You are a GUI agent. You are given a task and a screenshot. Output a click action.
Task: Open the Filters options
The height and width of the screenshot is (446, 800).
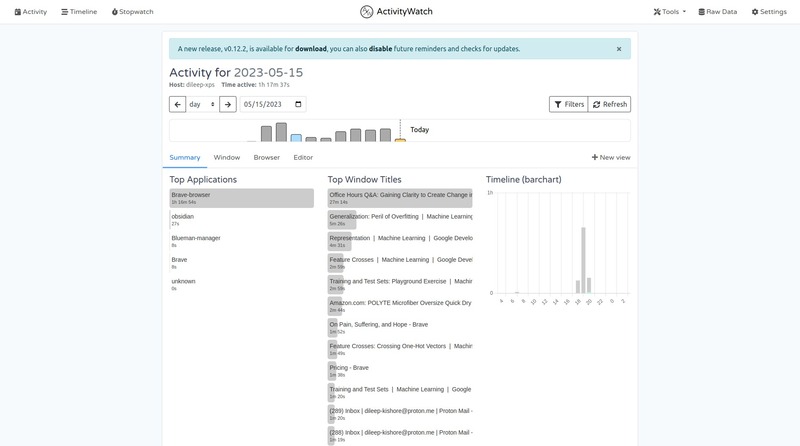click(568, 104)
